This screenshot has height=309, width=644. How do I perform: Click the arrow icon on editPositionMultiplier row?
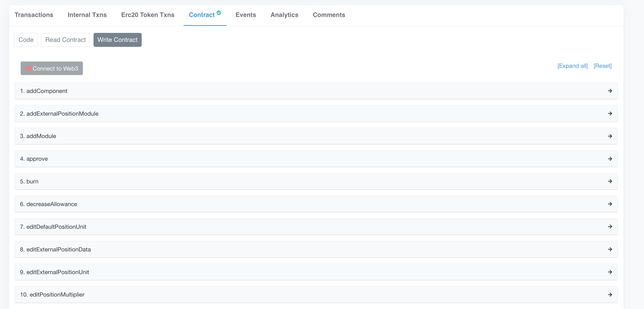pyautogui.click(x=610, y=295)
